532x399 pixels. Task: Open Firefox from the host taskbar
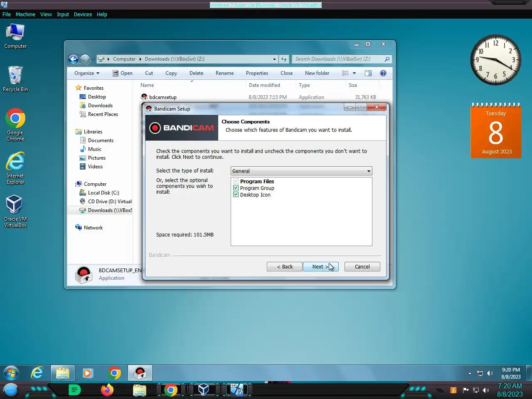tap(107, 390)
